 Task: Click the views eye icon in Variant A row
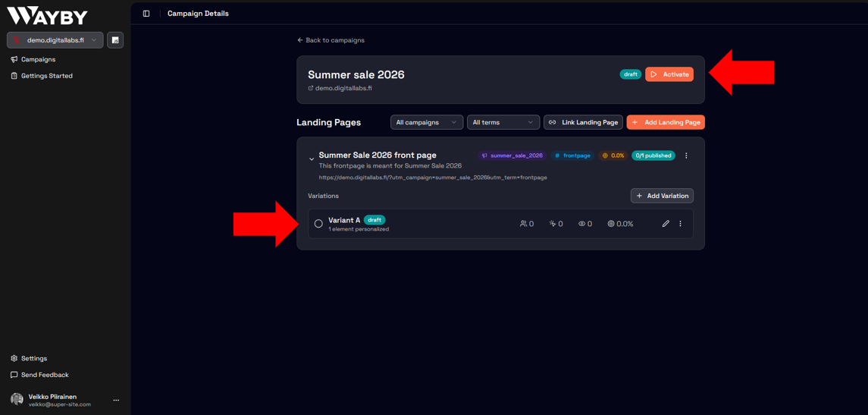click(581, 224)
